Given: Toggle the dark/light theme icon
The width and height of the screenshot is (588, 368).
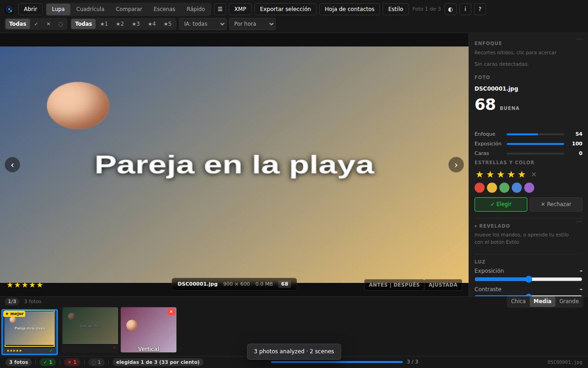Looking at the screenshot, I should pyautogui.click(x=450, y=9).
